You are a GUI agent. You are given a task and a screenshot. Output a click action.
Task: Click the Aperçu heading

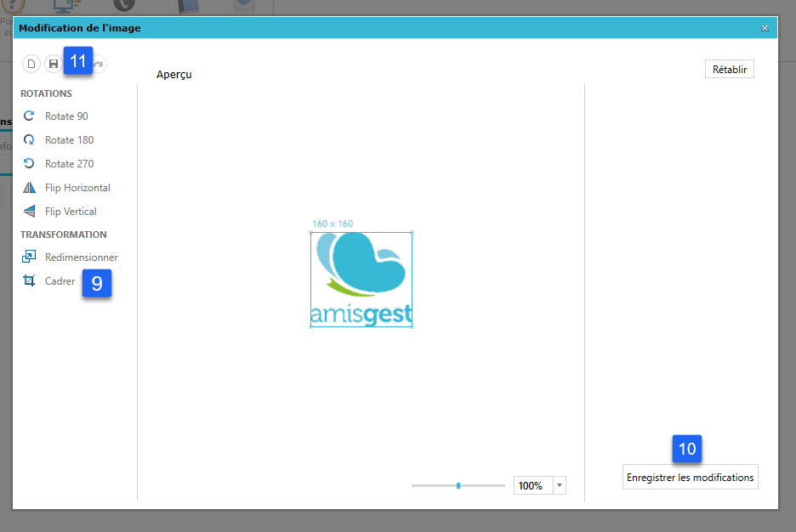[174, 75]
